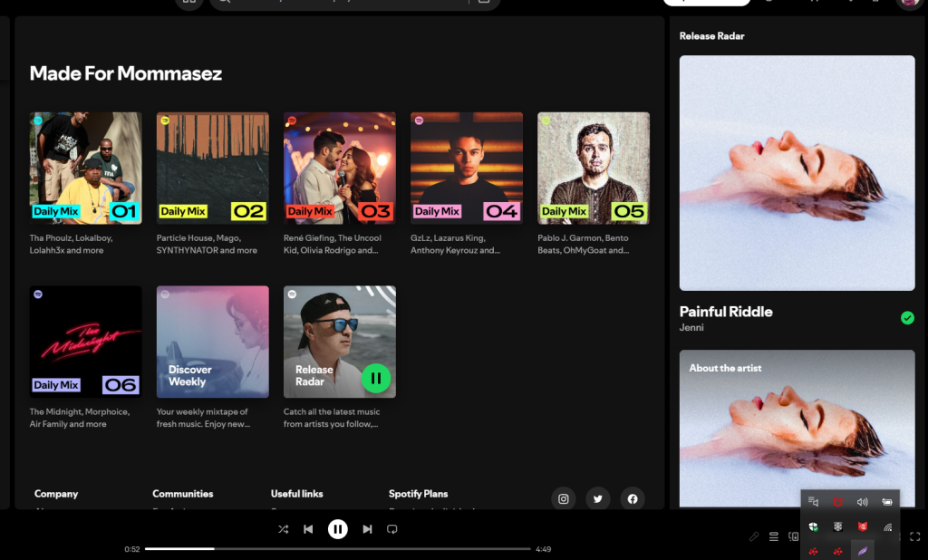Open the Daily Mix 03 cover art
This screenshot has width=928, height=560.
pos(340,169)
